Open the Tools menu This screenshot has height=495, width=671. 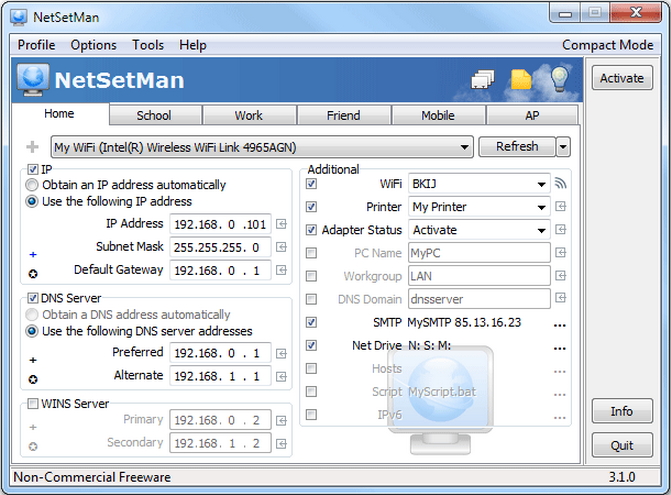(148, 45)
